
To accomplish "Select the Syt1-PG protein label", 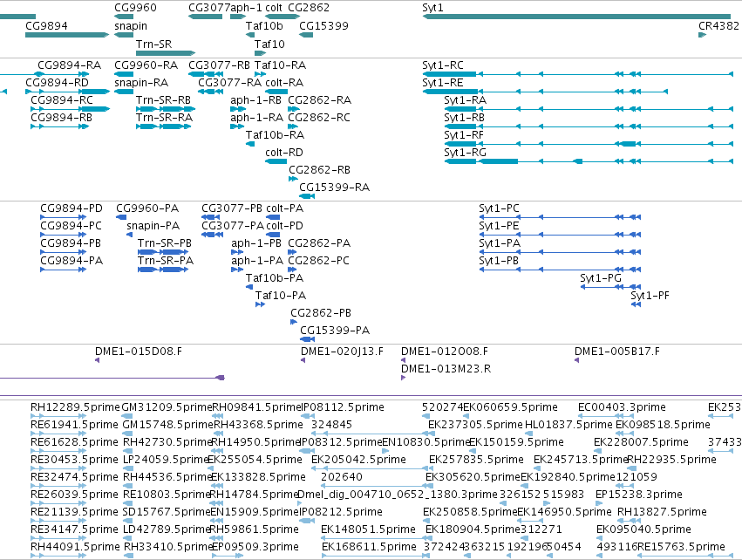I will click(x=601, y=277).
